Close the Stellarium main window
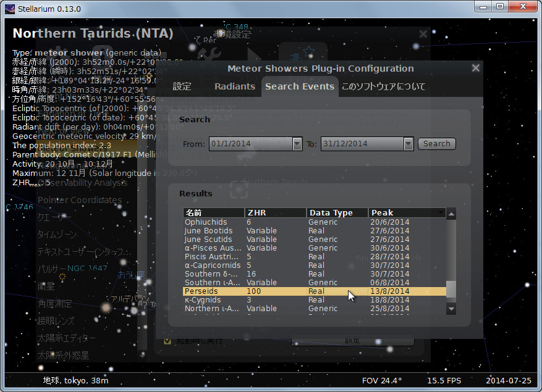The height and width of the screenshot is (392, 542). pos(523,7)
